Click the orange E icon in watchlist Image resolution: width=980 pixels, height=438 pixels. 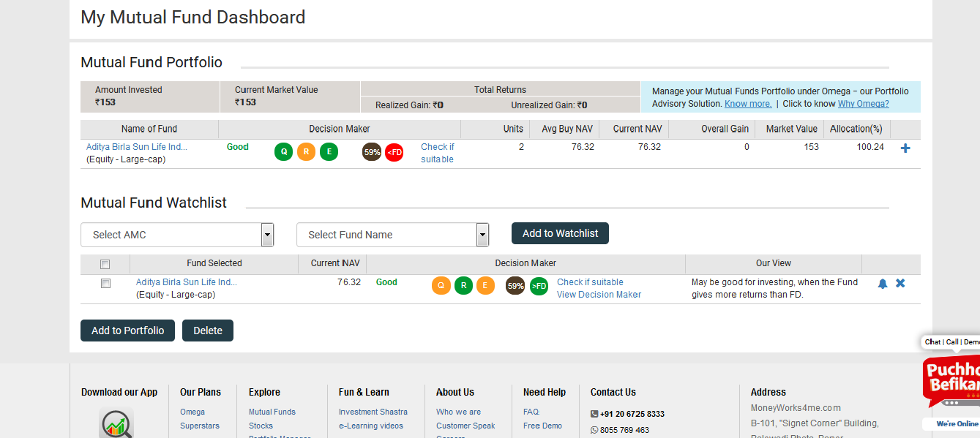(485, 286)
